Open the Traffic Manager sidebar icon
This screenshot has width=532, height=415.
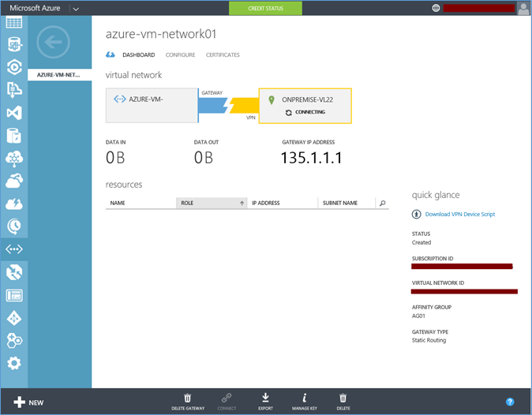click(14, 272)
